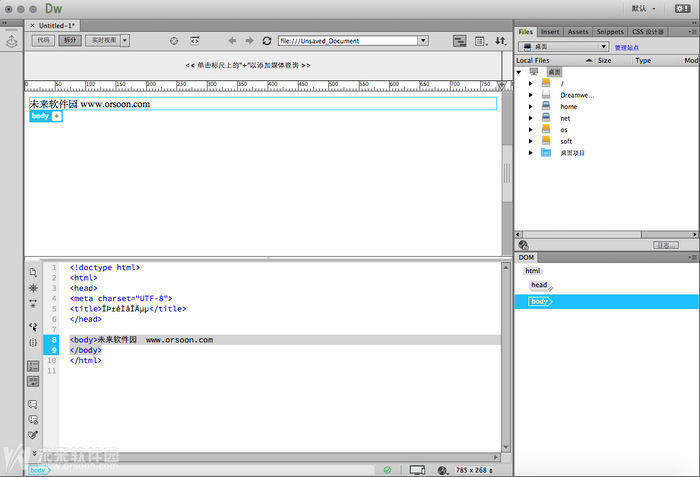Open the Extract/upload panel icon in the left strip

(x=12, y=41)
